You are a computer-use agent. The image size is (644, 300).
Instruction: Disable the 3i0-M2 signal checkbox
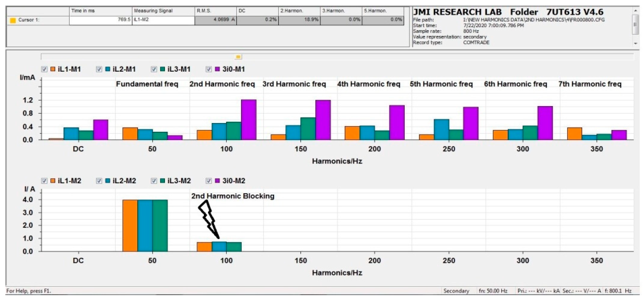(209, 181)
